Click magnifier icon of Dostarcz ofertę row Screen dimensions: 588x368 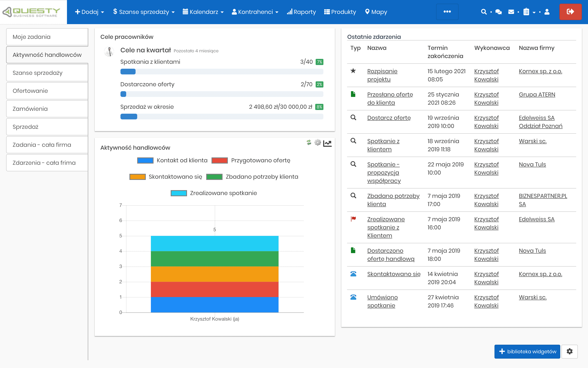click(353, 118)
